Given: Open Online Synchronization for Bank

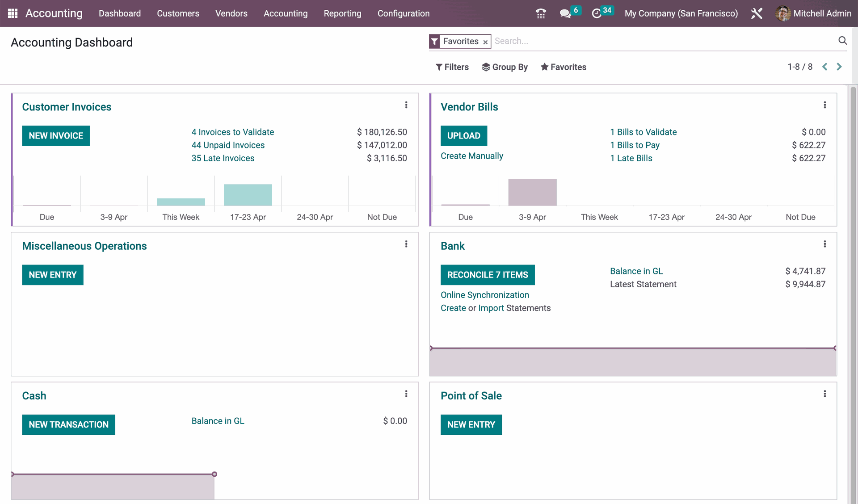Looking at the screenshot, I should [x=485, y=295].
